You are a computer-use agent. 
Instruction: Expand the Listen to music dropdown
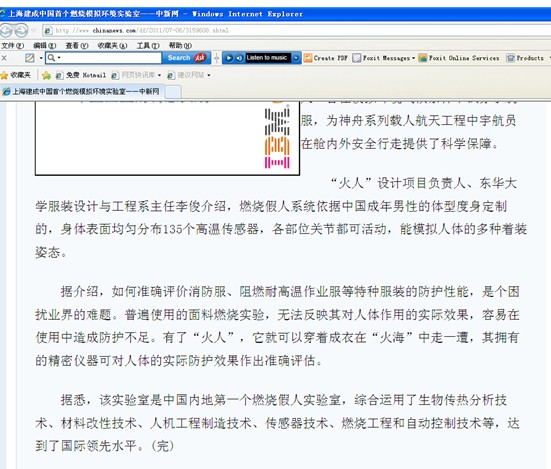coord(297,58)
